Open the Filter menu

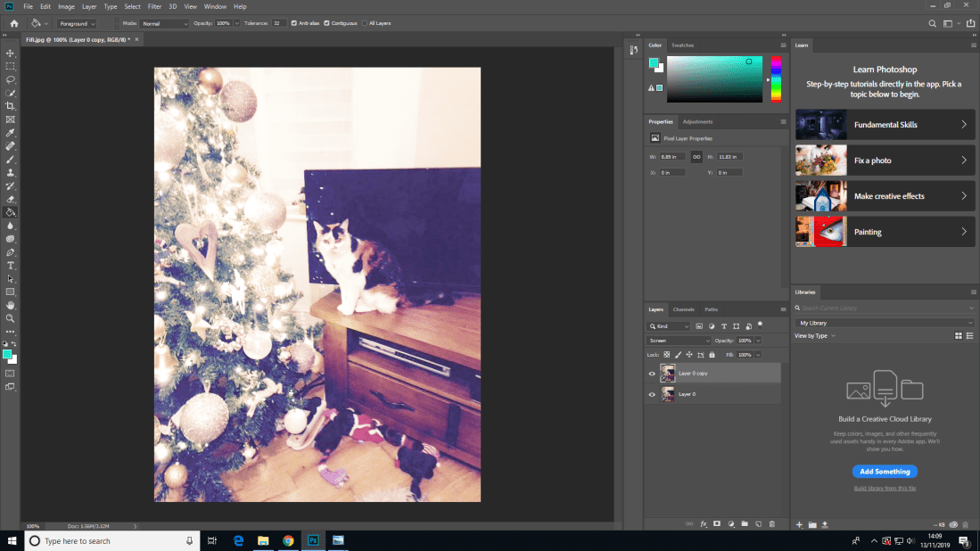click(x=154, y=6)
